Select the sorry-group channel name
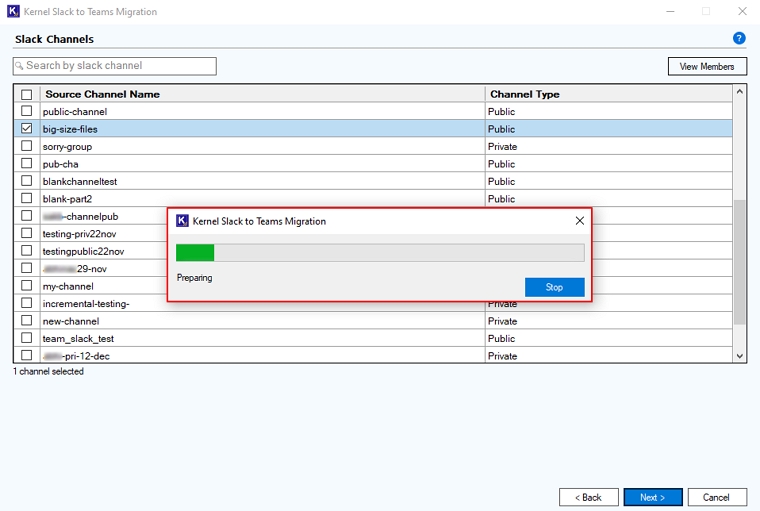Image resolution: width=760 pixels, height=511 pixels. [x=67, y=146]
